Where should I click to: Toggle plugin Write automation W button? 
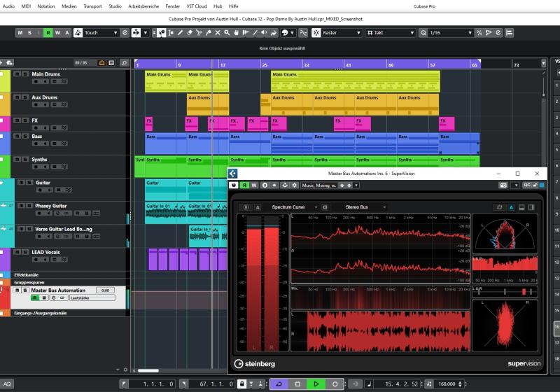click(254, 185)
